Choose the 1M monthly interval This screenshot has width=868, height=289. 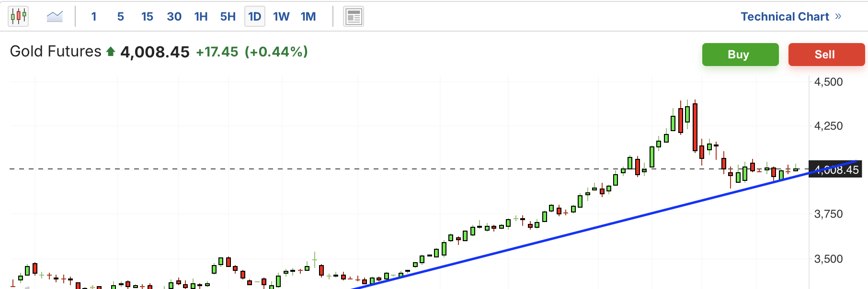(308, 17)
